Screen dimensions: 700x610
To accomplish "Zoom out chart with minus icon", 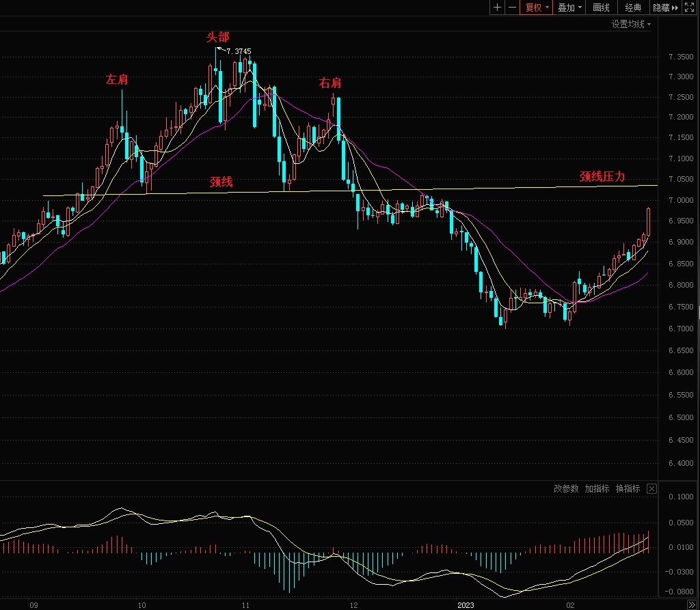I will 513,8.
